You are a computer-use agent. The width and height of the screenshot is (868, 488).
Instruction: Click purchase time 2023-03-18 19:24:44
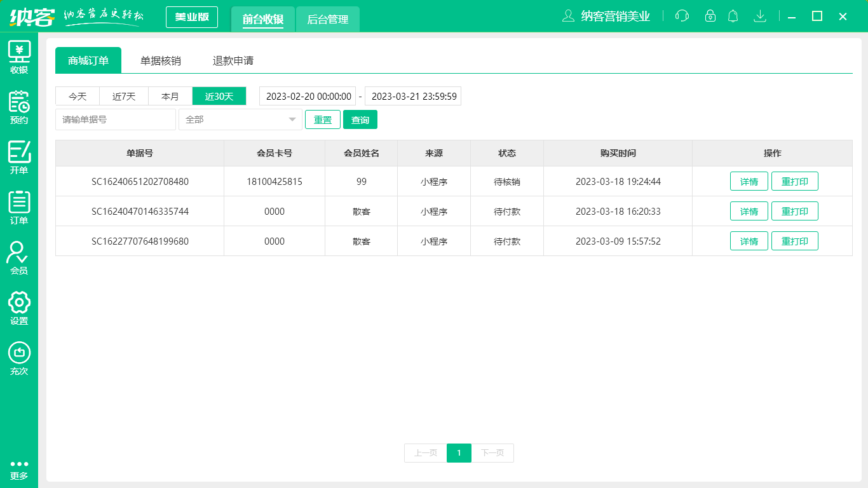[x=618, y=182]
